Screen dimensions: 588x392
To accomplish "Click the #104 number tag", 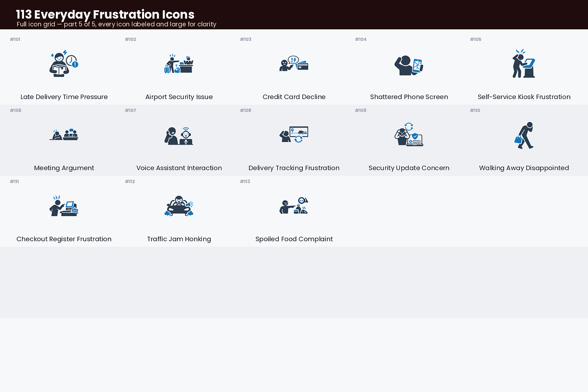I will 361,39.
